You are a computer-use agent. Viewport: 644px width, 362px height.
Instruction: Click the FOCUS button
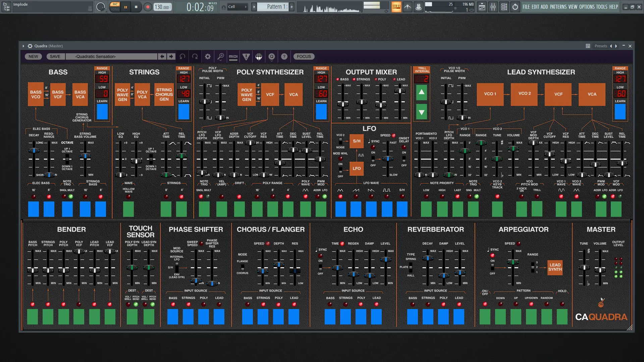pos(304,57)
